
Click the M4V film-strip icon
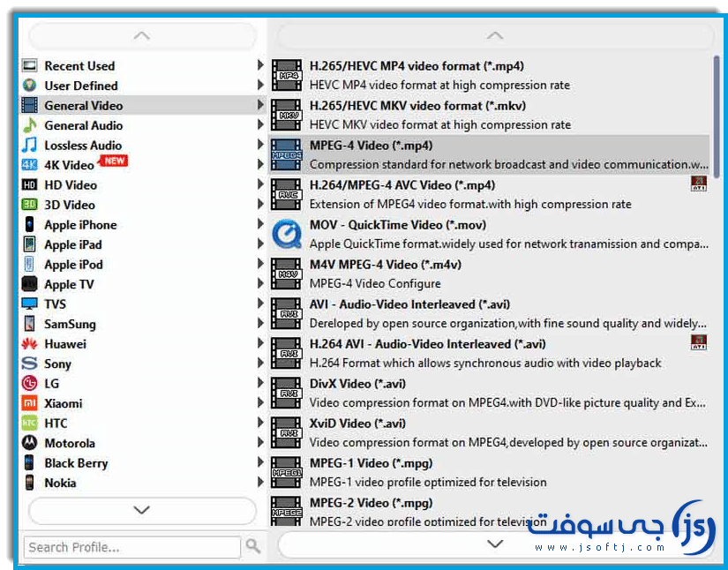[287, 274]
